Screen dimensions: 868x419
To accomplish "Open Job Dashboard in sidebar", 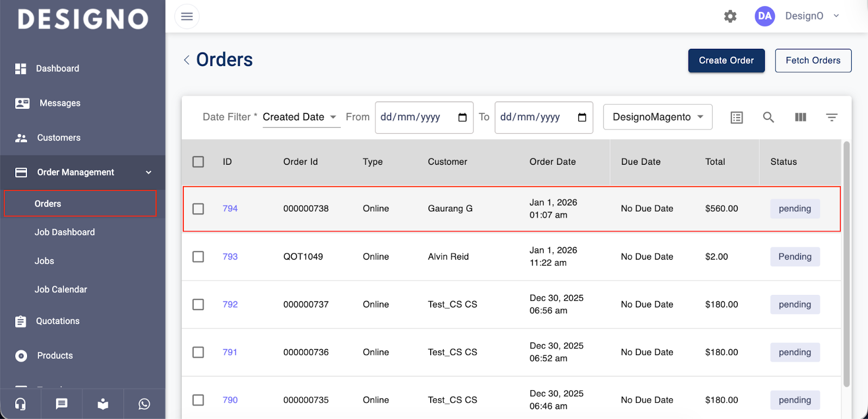I will click(x=65, y=232).
